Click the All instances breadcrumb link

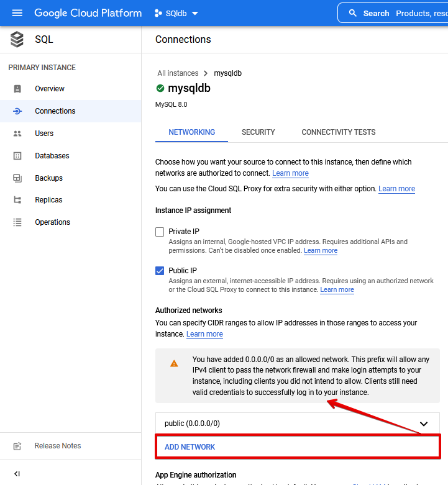pyautogui.click(x=178, y=73)
